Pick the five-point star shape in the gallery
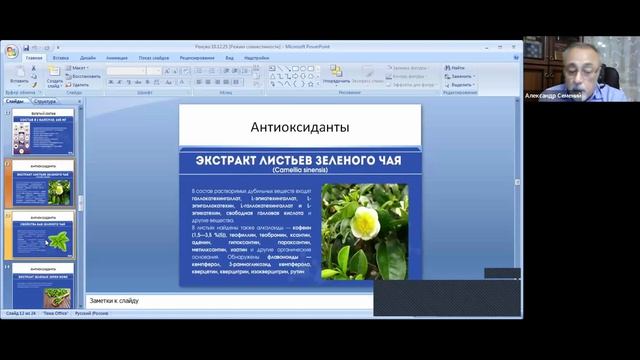640x360 pixels. (x=311, y=84)
